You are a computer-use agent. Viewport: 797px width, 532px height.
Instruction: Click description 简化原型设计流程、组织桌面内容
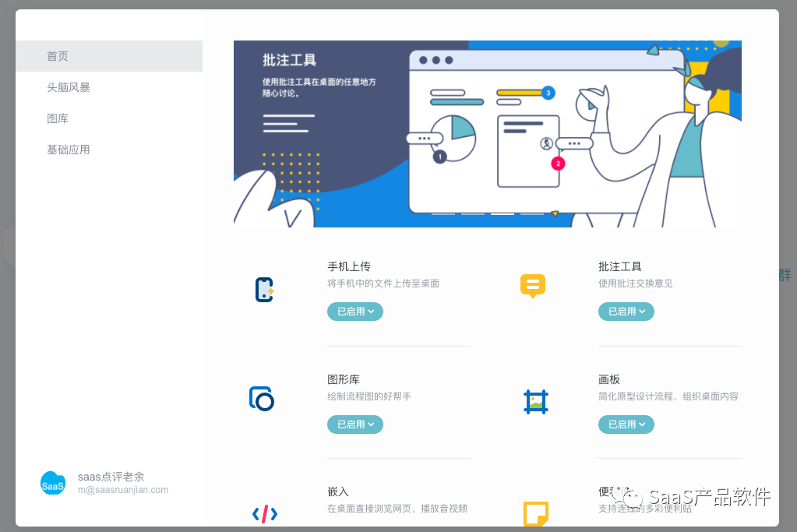click(x=668, y=396)
